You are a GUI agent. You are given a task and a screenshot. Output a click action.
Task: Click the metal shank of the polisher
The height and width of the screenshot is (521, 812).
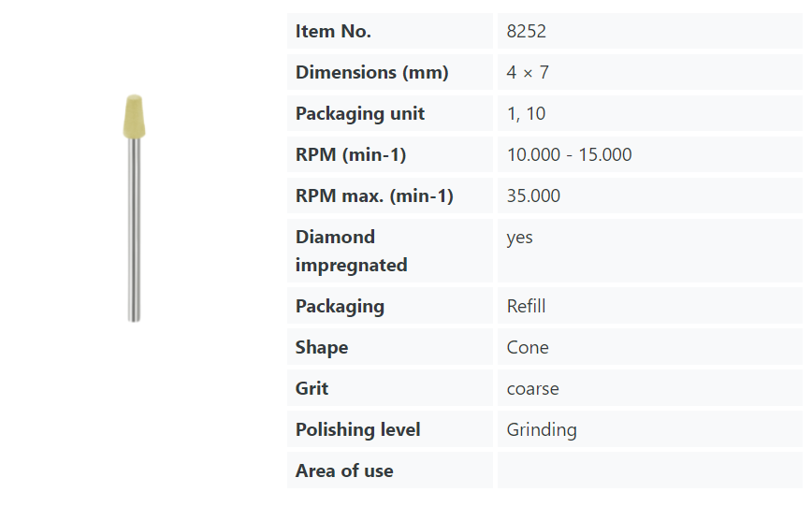coord(134,230)
